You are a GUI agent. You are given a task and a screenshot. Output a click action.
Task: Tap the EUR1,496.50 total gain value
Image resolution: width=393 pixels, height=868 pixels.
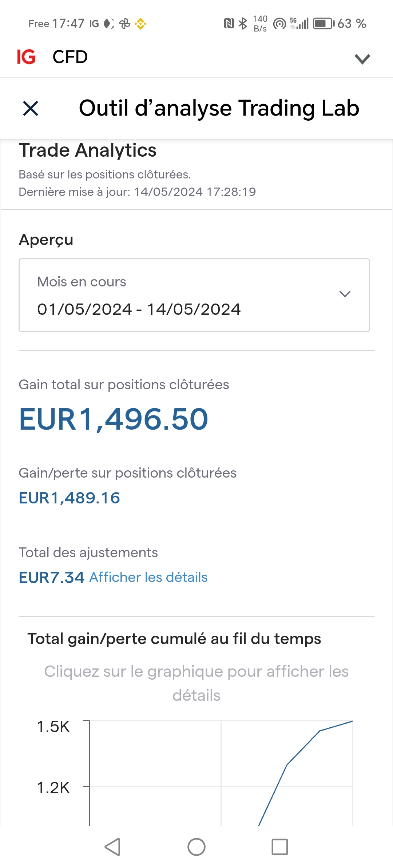(x=114, y=419)
